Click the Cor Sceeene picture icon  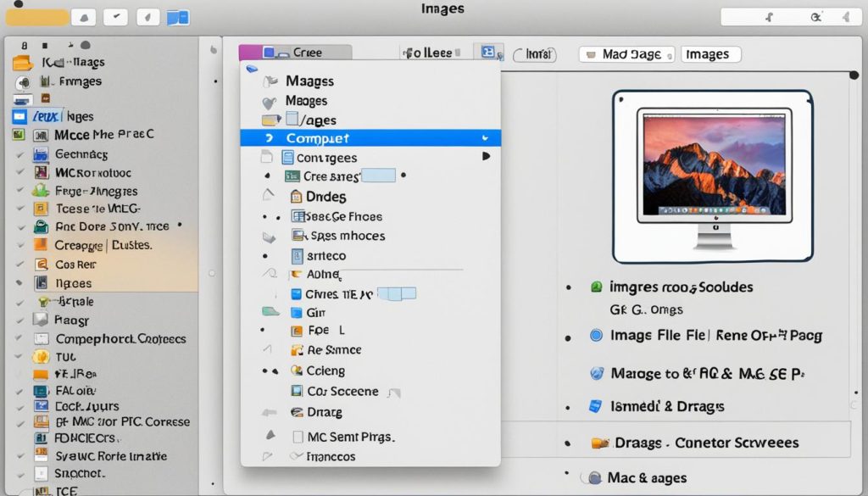tap(298, 391)
